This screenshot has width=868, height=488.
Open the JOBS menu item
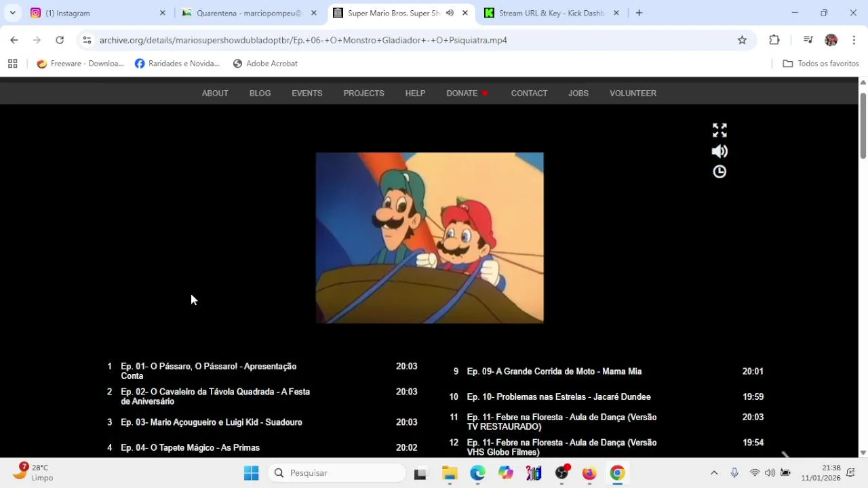[578, 93]
